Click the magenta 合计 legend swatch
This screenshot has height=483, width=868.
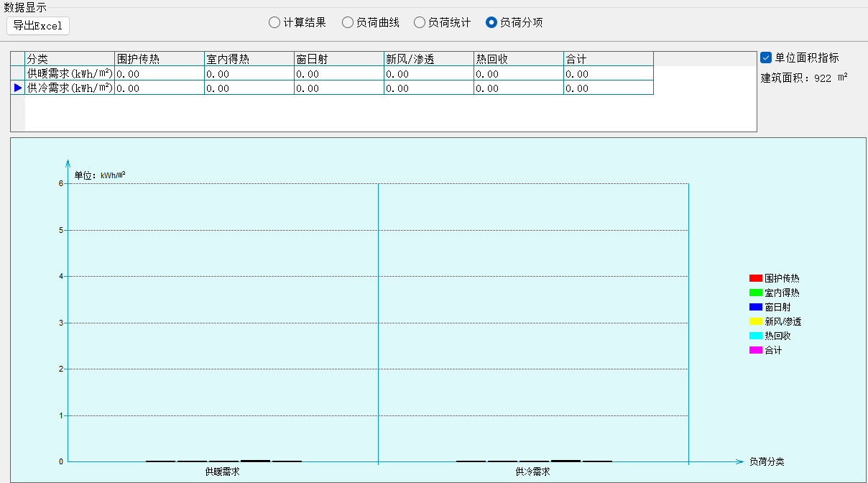[x=755, y=350]
